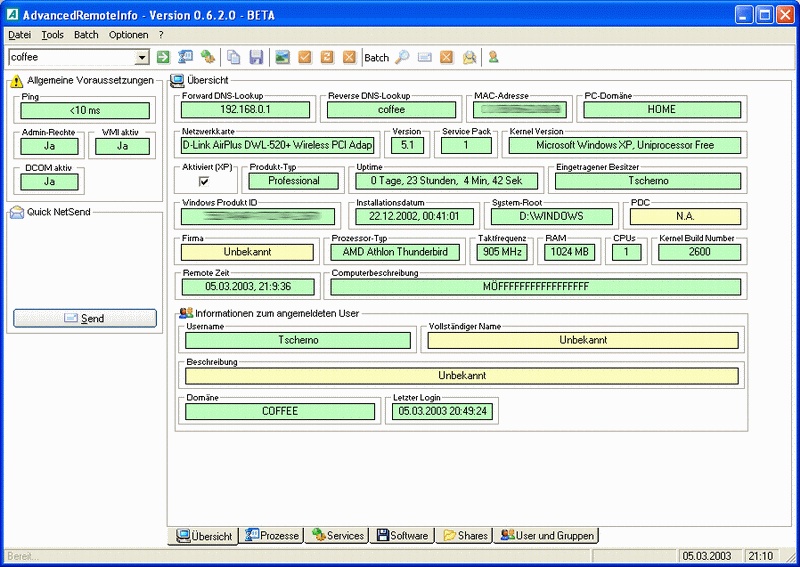The width and height of the screenshot is (800, 567).
Task: Click the AdvancedRemoteInfo title bar app icon
Action: pyautogui.click(x=12, y=15)
